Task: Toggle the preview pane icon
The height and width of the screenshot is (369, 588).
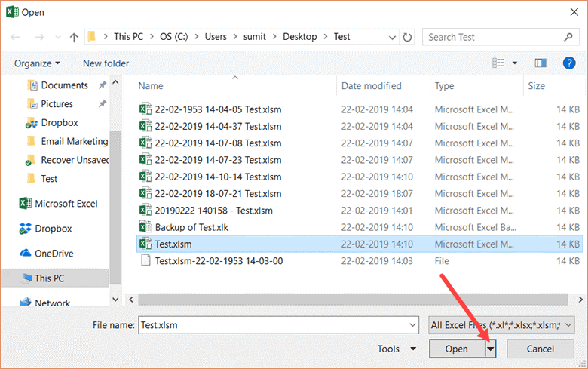Action: [x=540, y=63]
